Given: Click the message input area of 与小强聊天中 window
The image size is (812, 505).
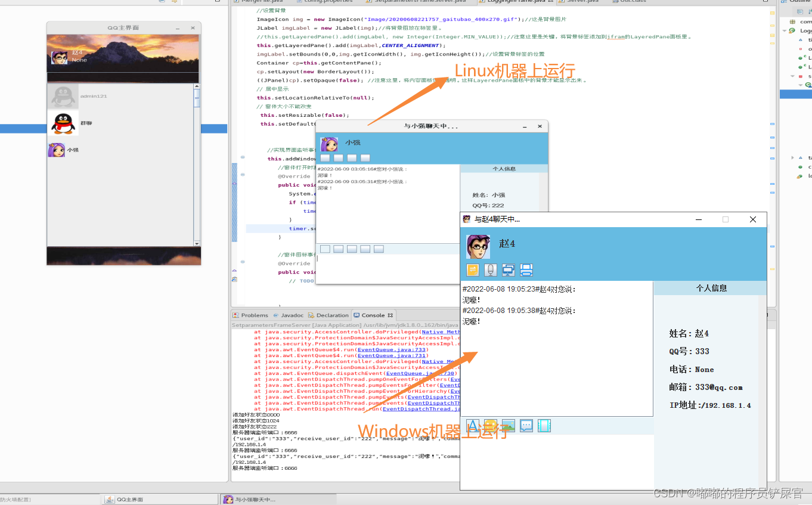Looking at the screenshot, I should (388, 269).
